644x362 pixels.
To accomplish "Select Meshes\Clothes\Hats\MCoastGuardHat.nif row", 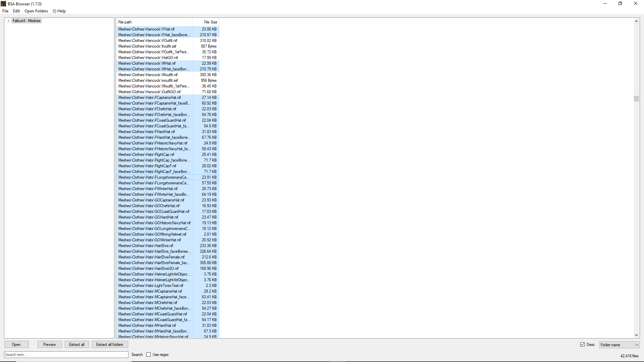I will [168, 314].
